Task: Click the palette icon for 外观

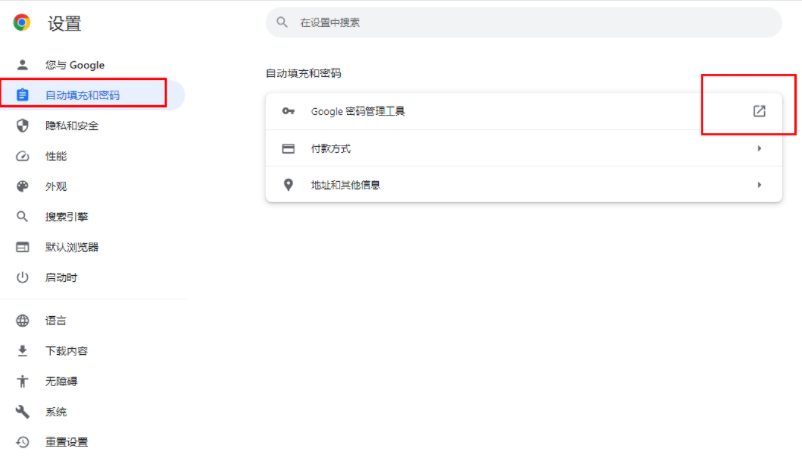Action: coord(22,186)
